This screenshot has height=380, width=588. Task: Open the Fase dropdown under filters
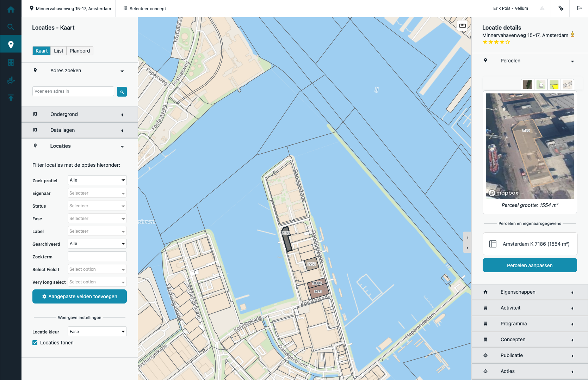click(x=97, y=218)
